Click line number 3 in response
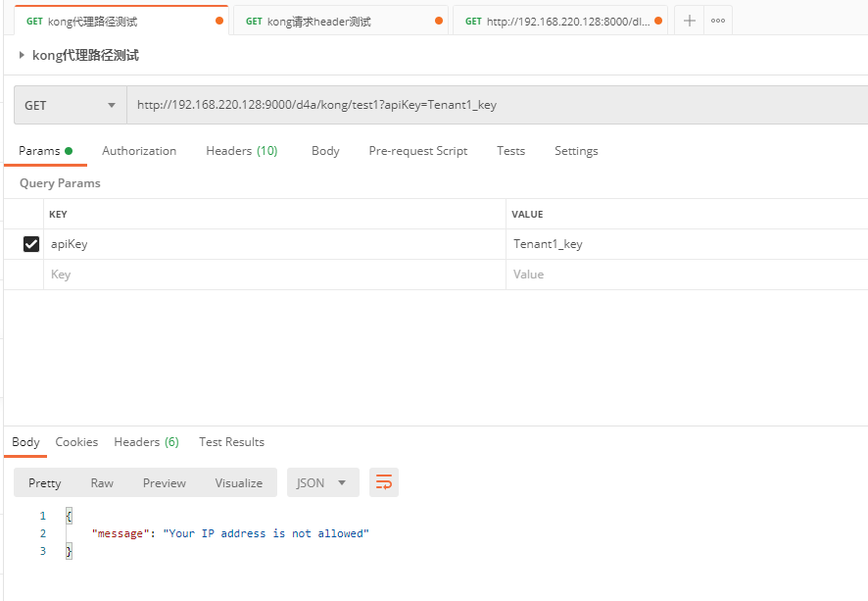868x601 pixels. click(43, 551)
